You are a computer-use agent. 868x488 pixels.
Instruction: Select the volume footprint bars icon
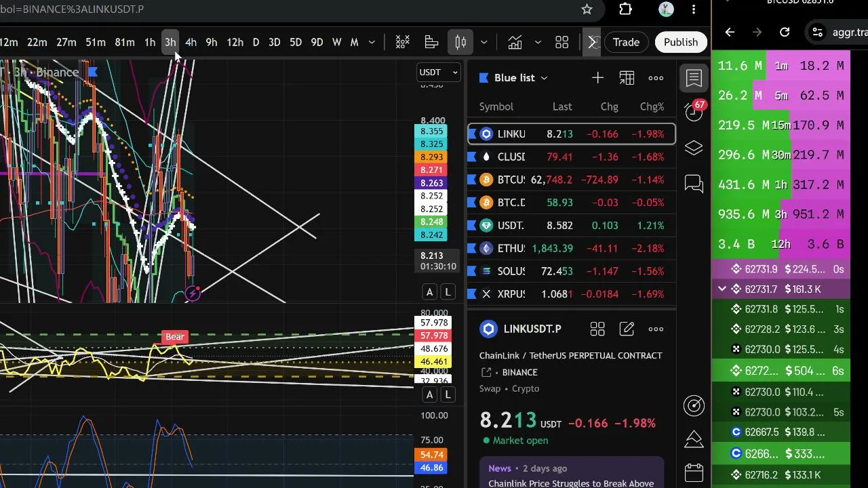(432, 42)
